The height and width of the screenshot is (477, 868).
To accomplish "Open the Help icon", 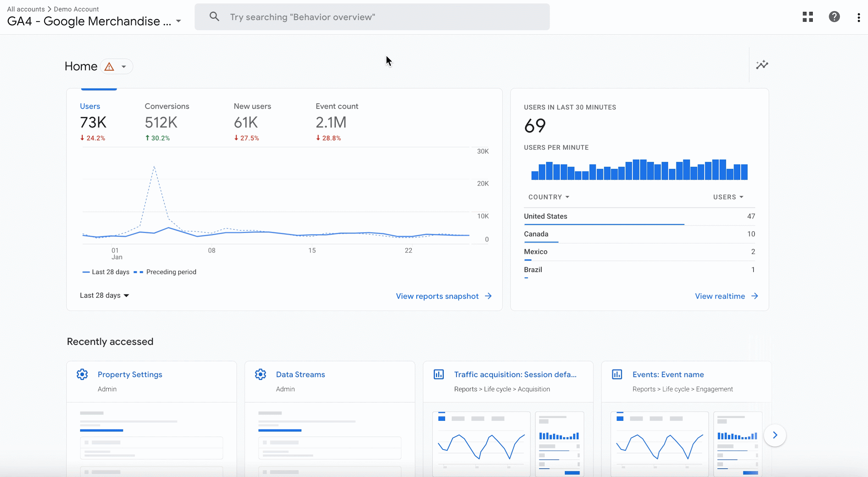I will click(x=834, y=17).
